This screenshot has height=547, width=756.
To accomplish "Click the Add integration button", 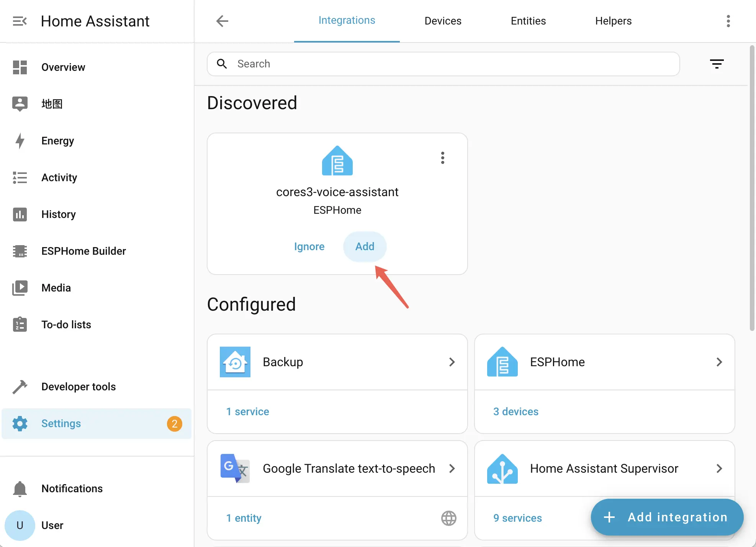I will point(667,517).
